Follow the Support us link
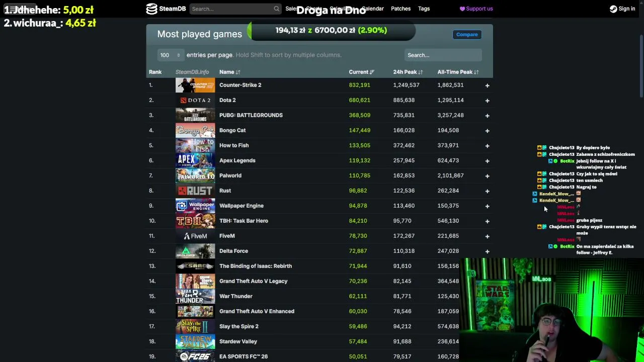 (x=476, y=9)
